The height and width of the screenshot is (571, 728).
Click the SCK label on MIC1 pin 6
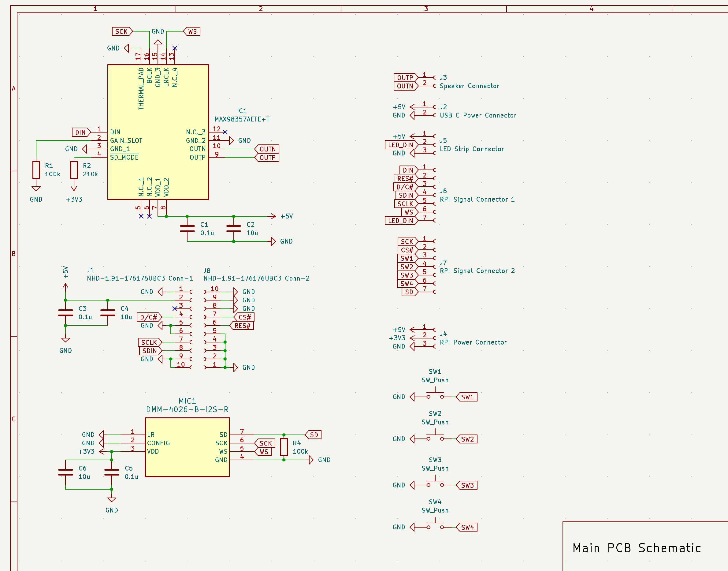pyautogui.click(x=265, y=443)
